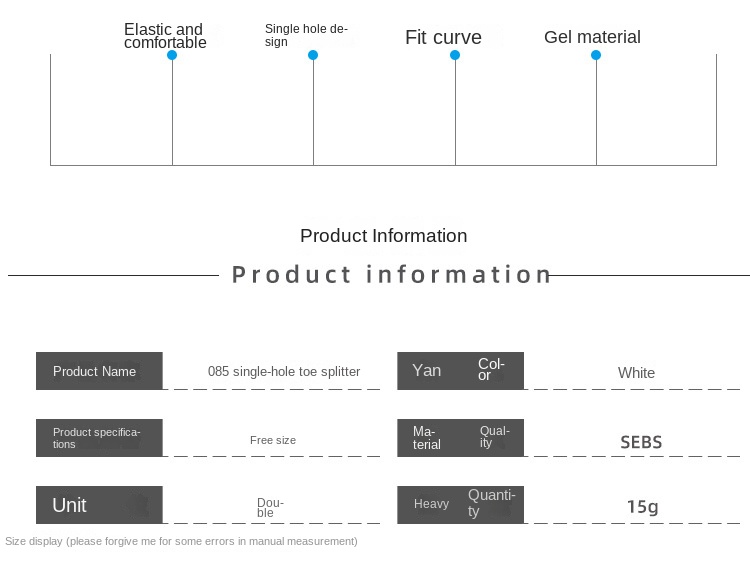Click the Color label cell
The height and width of the screenshot is (570, 750).
tap(460, 371)
